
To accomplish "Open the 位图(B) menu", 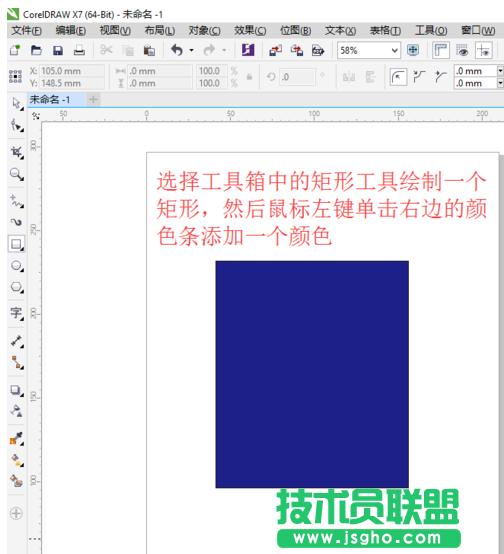I will (295, 31).
